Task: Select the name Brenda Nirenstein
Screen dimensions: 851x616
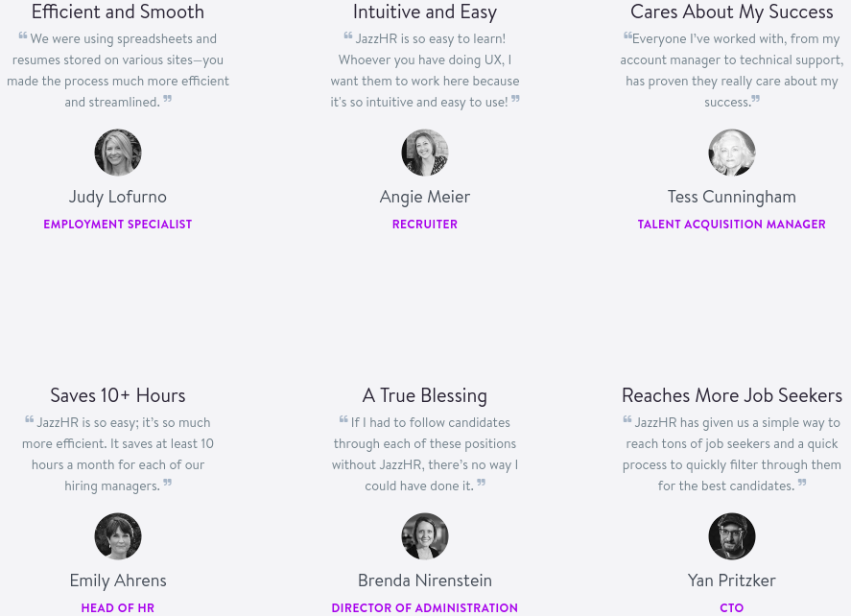Action: (425, 580)
